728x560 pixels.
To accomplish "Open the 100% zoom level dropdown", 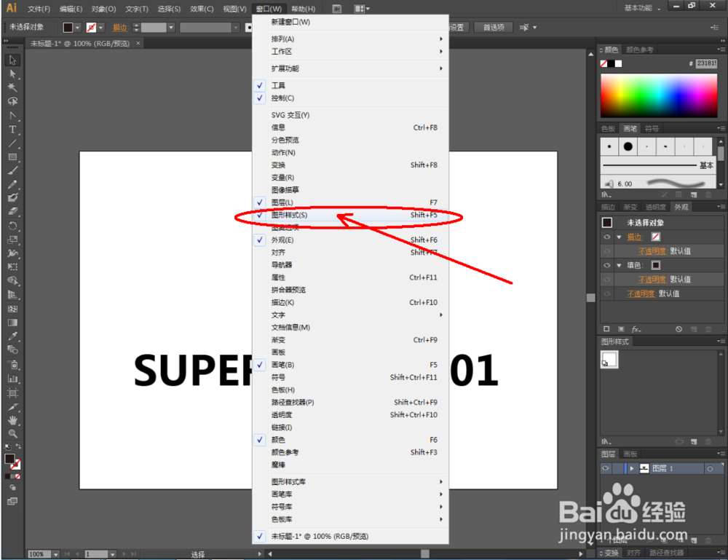I will pyautogui.click(x=56, y=554).
